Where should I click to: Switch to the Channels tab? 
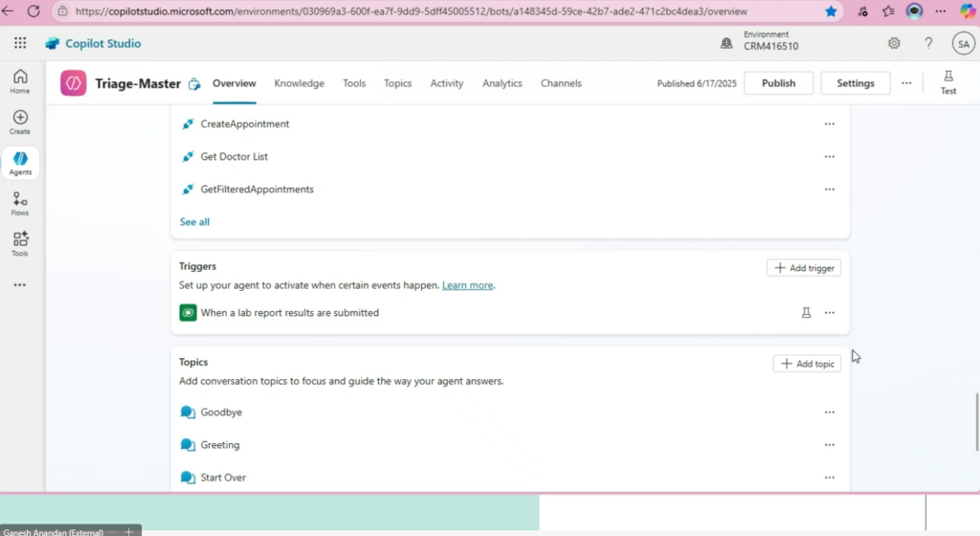point(561,83)
